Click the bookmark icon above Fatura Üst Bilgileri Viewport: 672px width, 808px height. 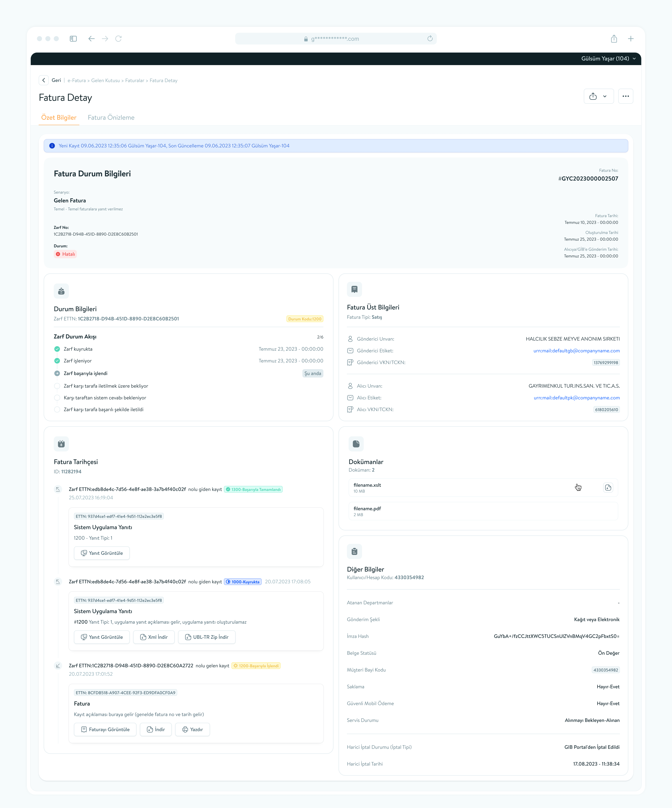pos(354,289)
